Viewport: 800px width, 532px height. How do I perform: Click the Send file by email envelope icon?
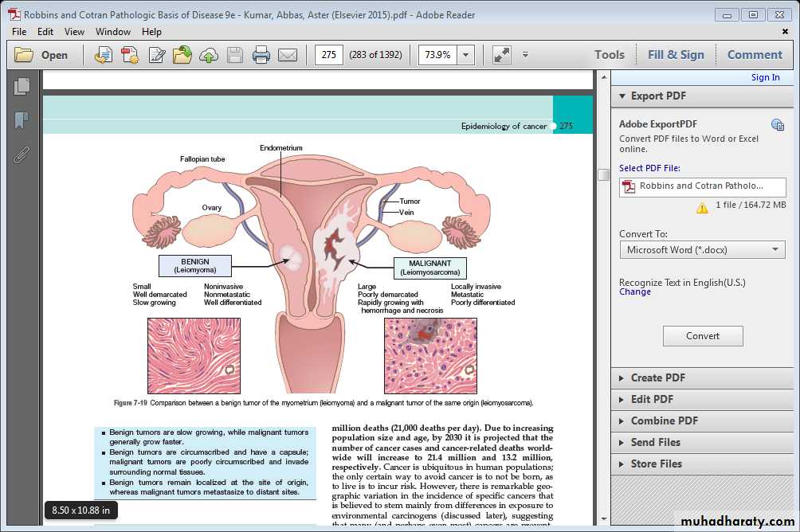(287, 55)
